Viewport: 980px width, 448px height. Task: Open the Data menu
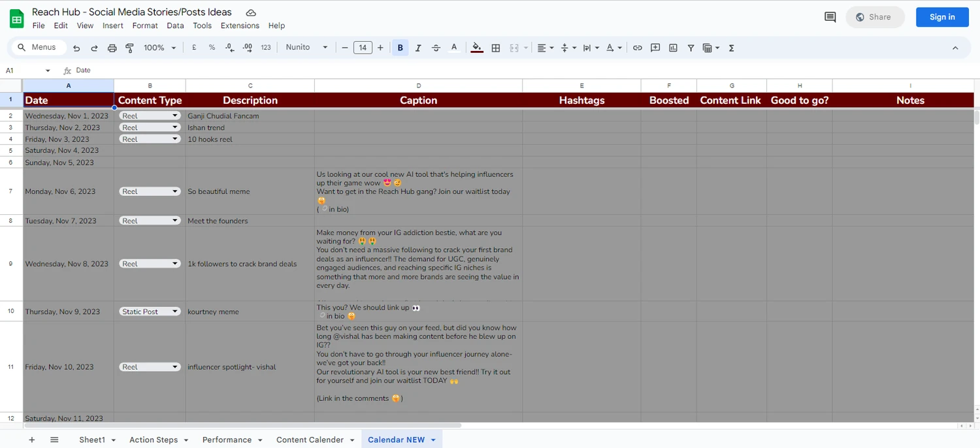click(x=175, y=25)
